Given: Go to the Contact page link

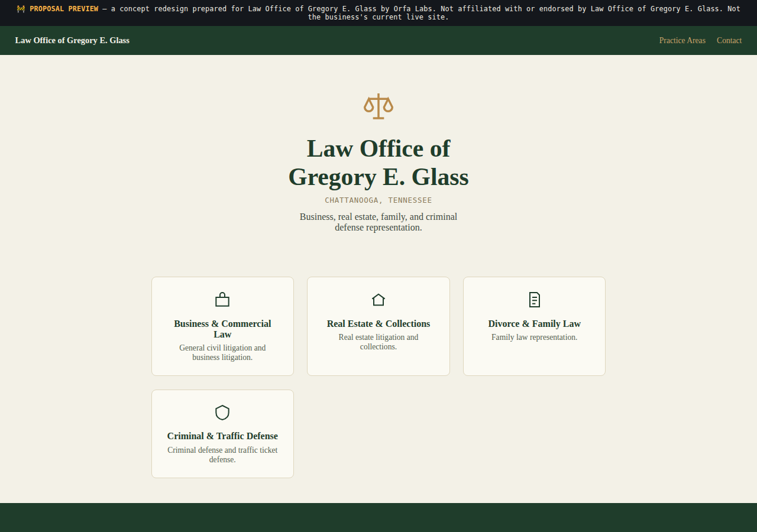Looking at the screenshot, I should (729, 40).
